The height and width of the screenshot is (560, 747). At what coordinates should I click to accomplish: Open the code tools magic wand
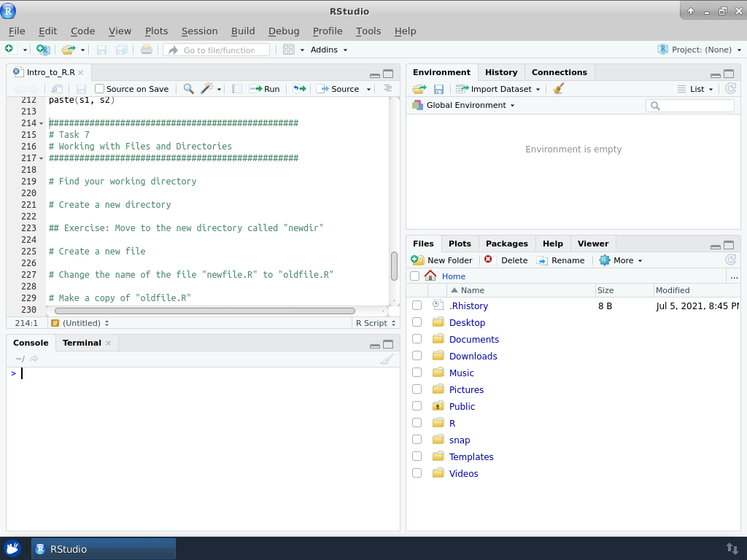coord(207,89)
